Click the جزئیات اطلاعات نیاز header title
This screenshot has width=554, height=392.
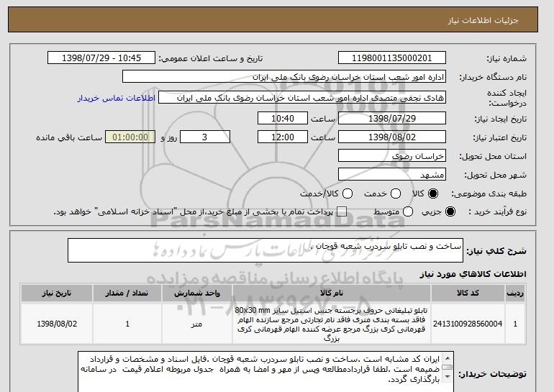point(483,20)
